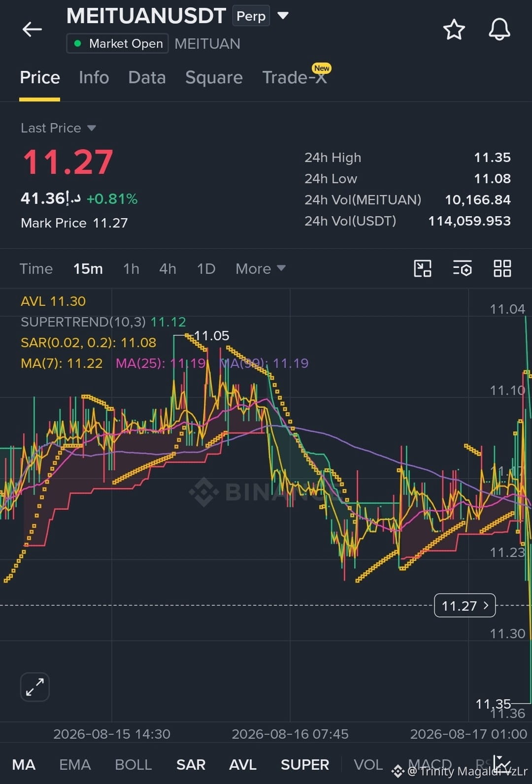The image size is (532, 784).
Task: Expand the Last Price dropdown
Action: [x=58, y=128]
